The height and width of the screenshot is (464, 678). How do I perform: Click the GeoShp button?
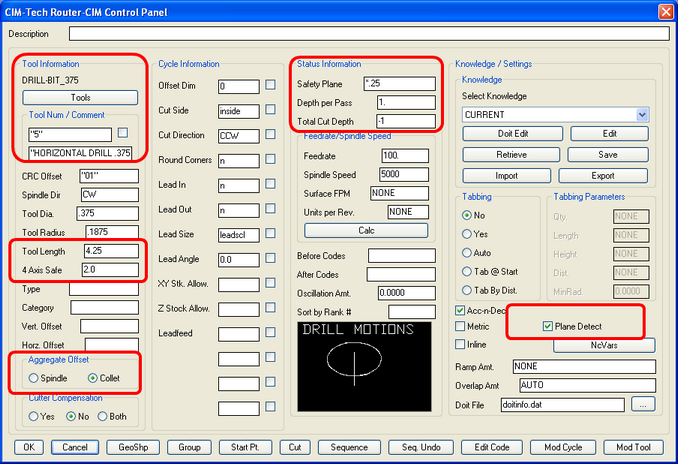[x=133, y=447]
